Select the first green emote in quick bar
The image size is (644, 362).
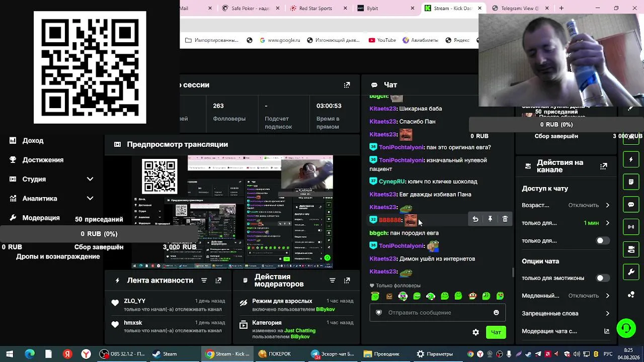pyautogui.click(x=375, y=296)
